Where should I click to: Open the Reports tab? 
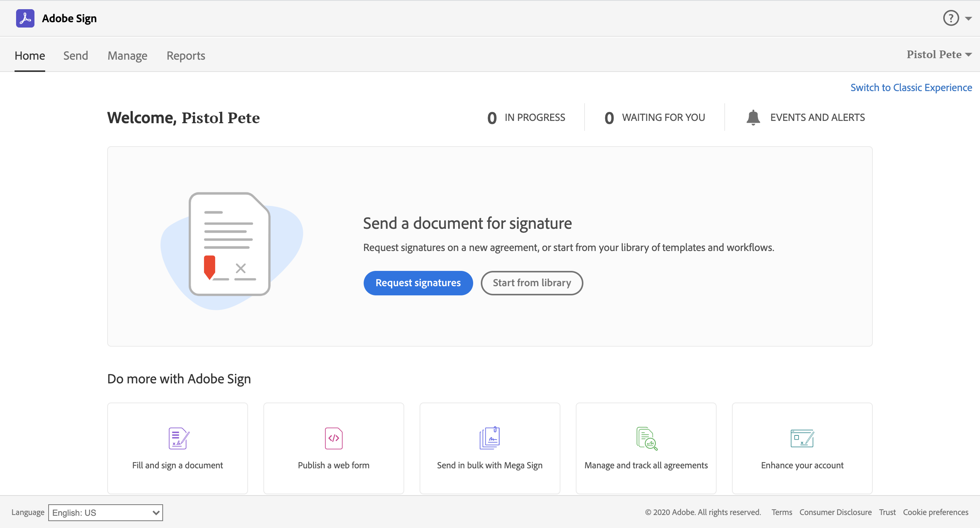pyautogui.click(x=186, y=56)
